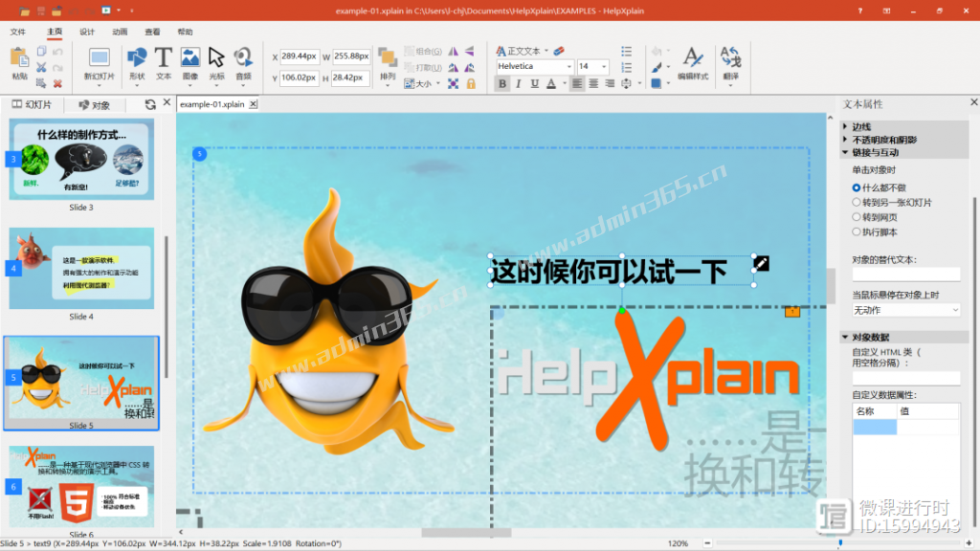Open the 文件 menu

click(18, 32)
